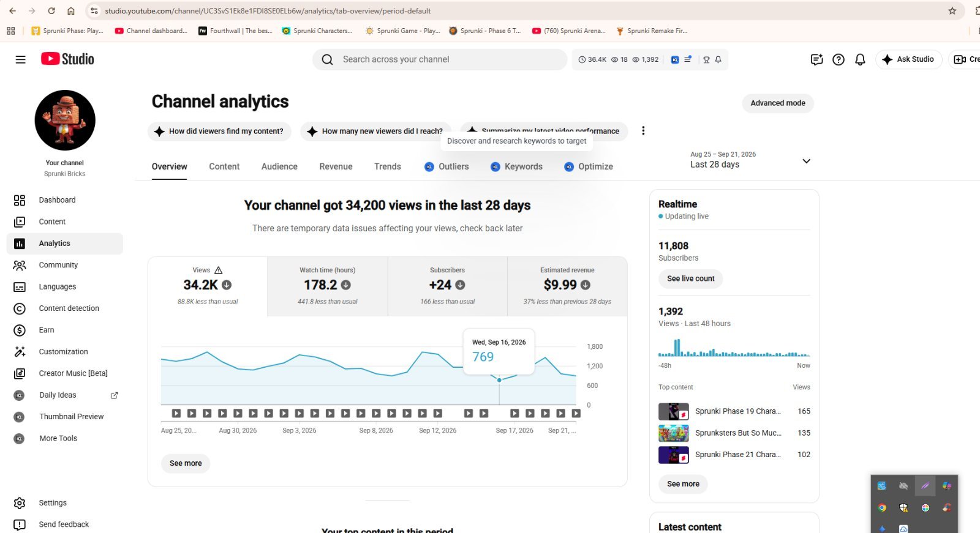Open More Tools in sidebar
Image resolution: width=980 pixels, height=533 pixels.
pyautogui.click(x=64, y=438)
